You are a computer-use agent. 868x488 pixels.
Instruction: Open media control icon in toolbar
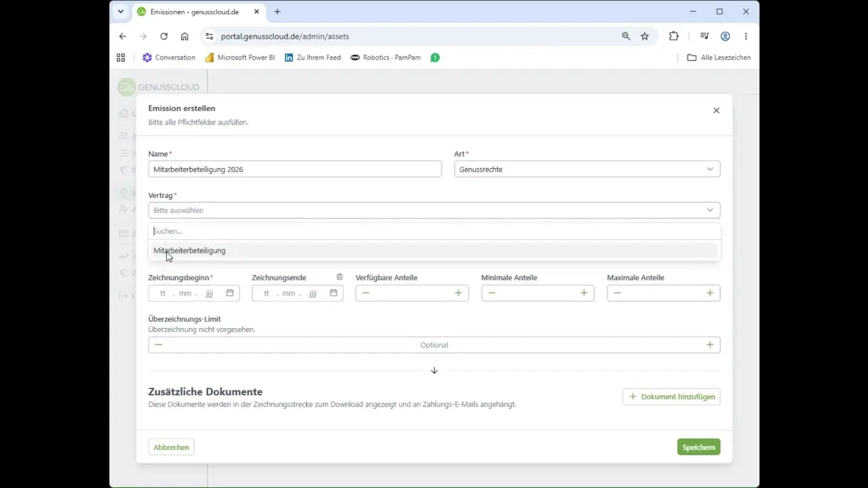(x=705, y=37)
